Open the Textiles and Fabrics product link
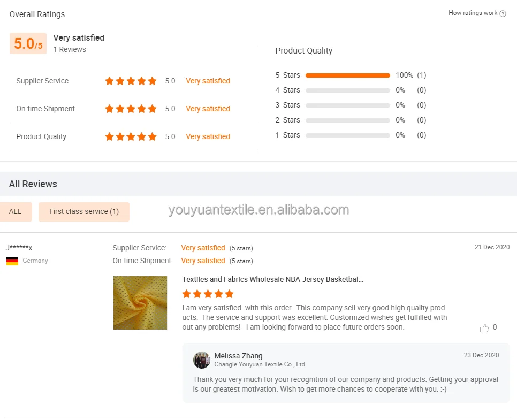Screen dimensions: 517x420 (272, 280)
